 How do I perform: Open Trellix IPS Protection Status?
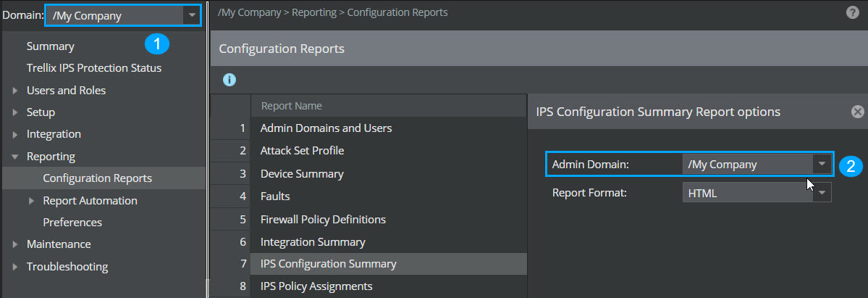94,68
